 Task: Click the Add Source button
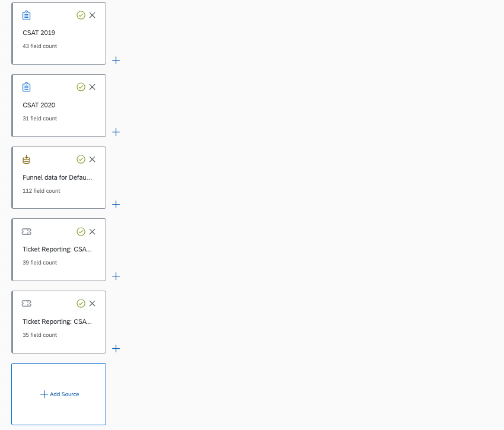(x=59, y=394)
